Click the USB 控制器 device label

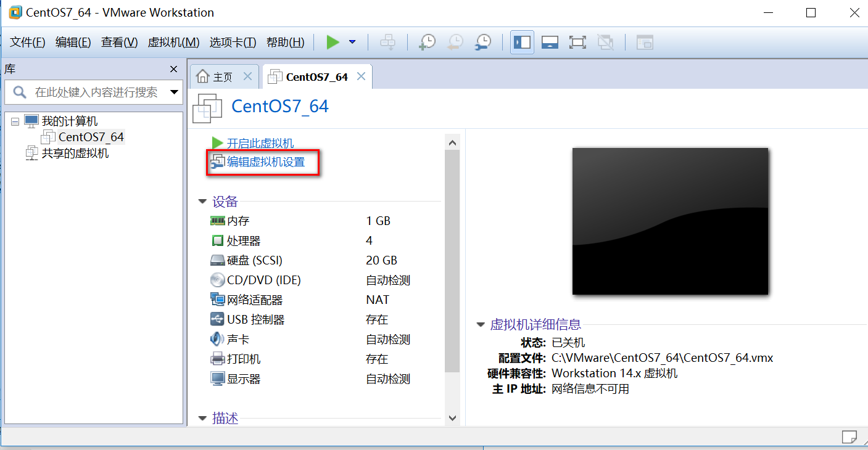pyautogui.click(x=256, y=319)
